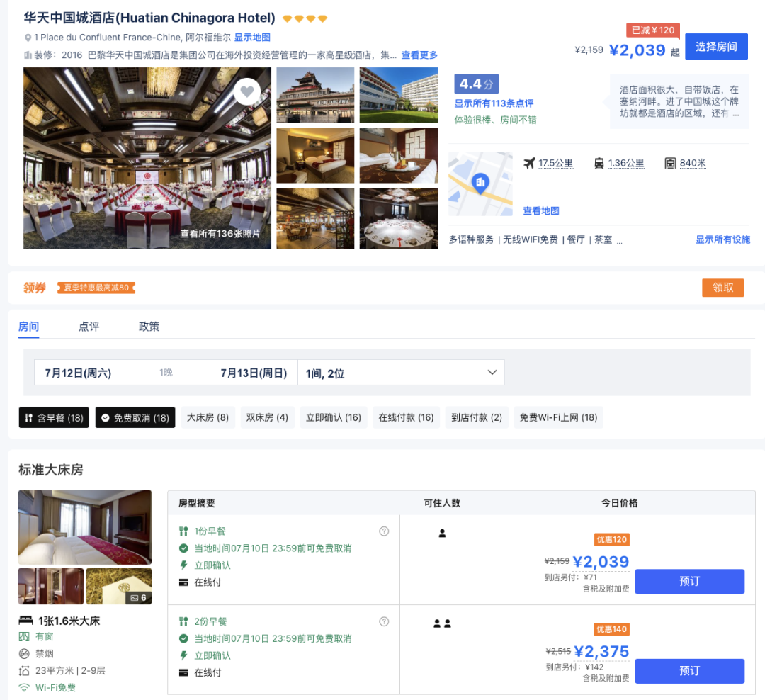Select check-out date 7月13日(周日)
The image size is (765, 700).
pyautogui.click(x=254, y=373)
